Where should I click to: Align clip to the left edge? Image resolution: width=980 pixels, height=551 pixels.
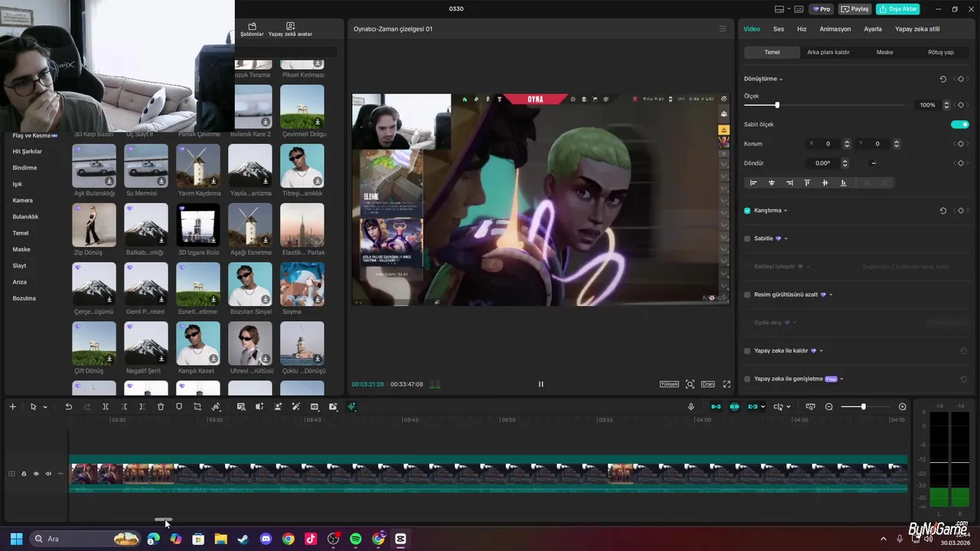click(x=753, y=183)
